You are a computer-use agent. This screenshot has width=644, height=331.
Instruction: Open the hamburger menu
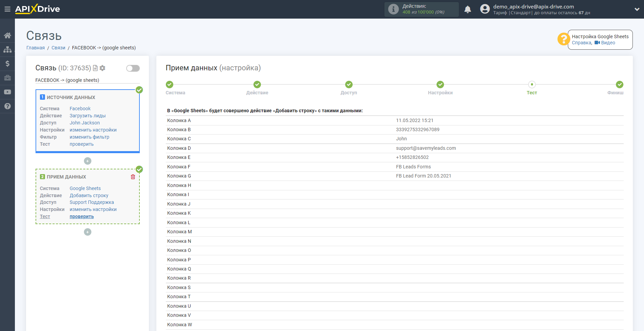click(7, 9)
